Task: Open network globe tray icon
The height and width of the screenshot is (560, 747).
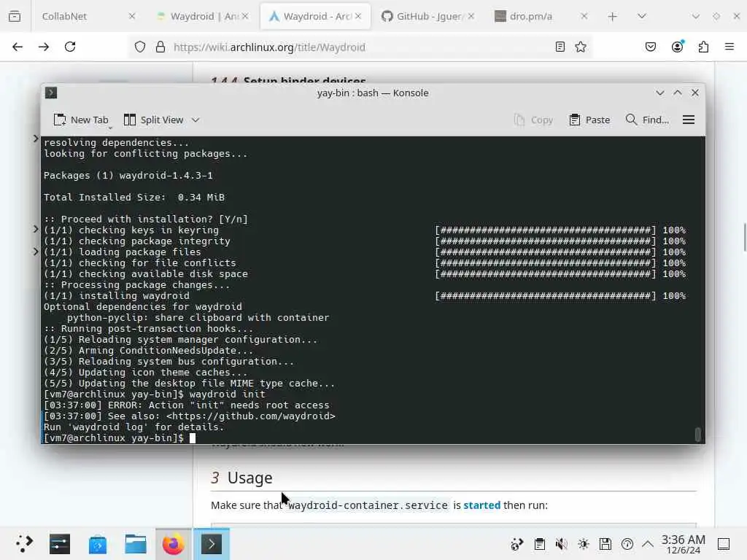Action: 517,544
